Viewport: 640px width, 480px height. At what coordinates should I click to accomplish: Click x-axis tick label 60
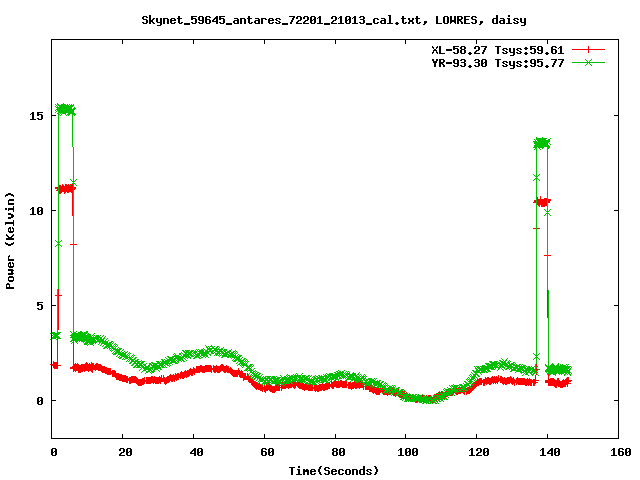coord(267,452)
